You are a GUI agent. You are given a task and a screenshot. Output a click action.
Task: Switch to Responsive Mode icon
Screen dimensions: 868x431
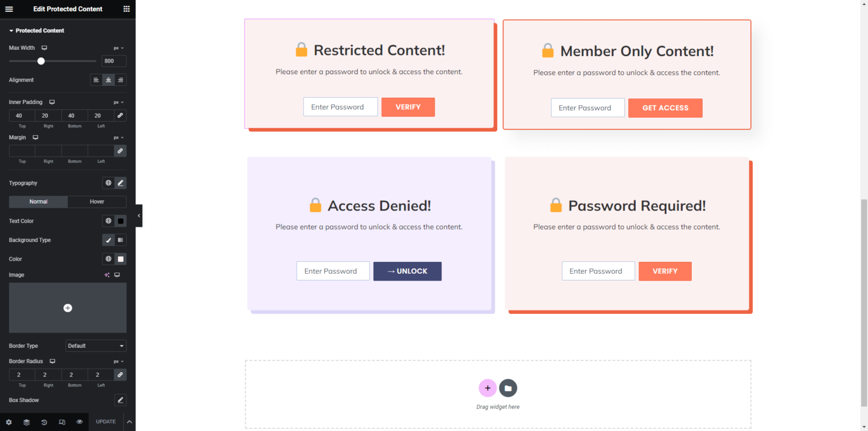point(62,422)
